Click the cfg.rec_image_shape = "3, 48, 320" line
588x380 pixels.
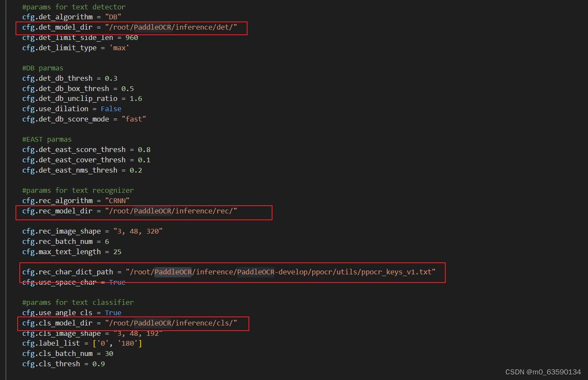tap(93, 231)
